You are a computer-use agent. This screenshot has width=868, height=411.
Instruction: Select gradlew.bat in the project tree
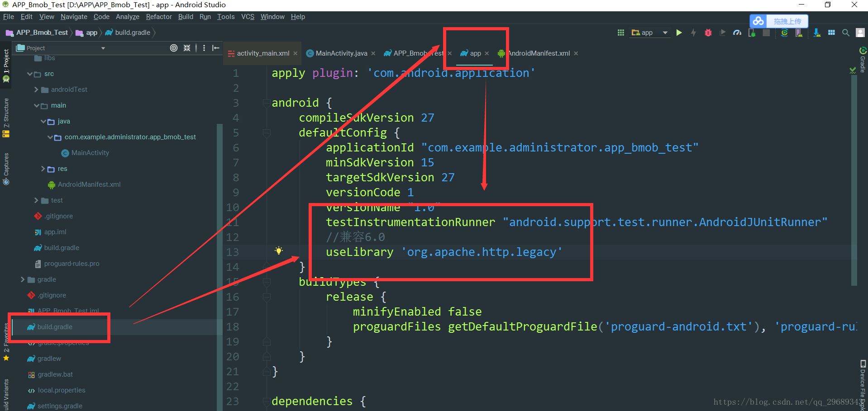point(55,374)
